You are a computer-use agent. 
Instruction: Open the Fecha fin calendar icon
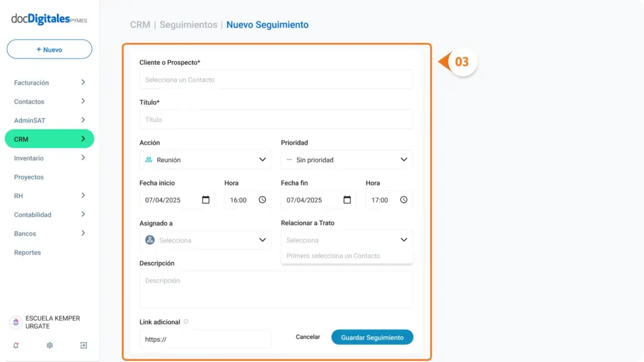tap(347, 200)
